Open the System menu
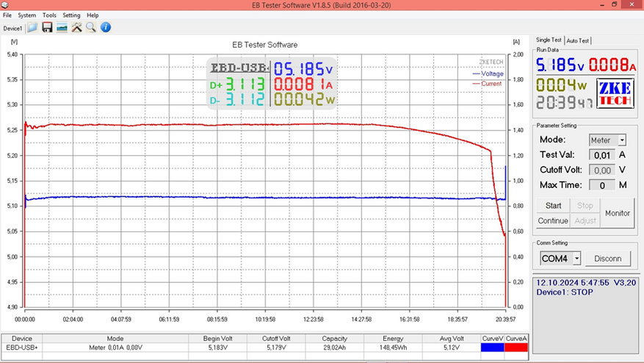This screenshot has height=363, width=644. 26,15
